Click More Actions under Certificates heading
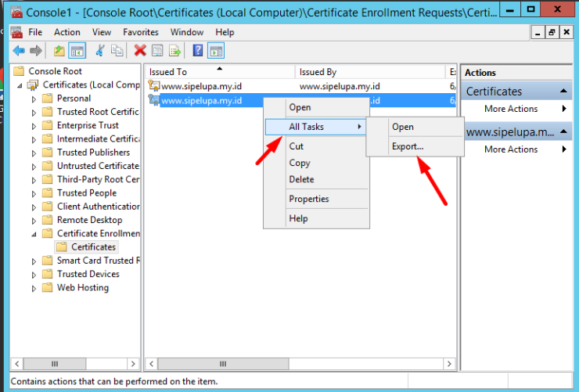This screenshot has height=392, width=579. click(511, 109)
